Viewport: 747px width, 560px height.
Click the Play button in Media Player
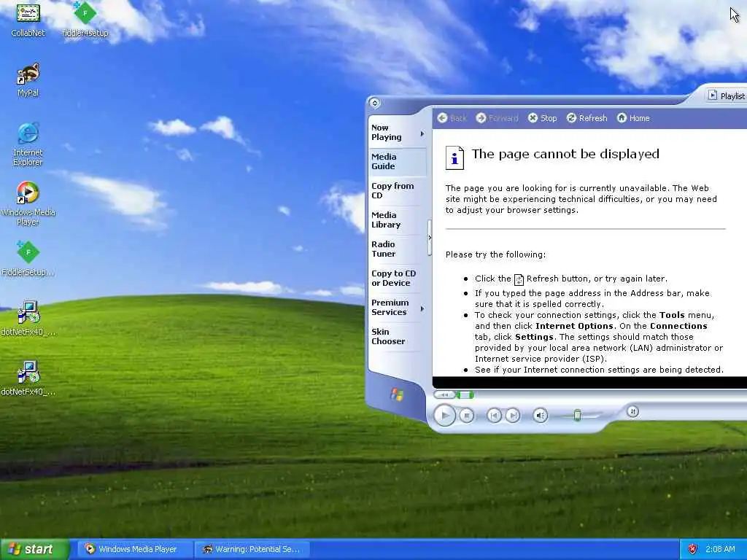click(x=444, y=416)
